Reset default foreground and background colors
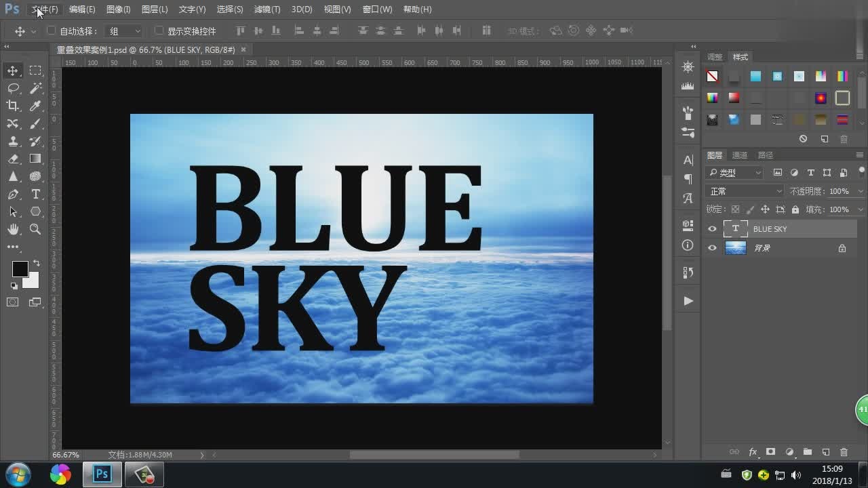The image size is (868, 488). 14,286
